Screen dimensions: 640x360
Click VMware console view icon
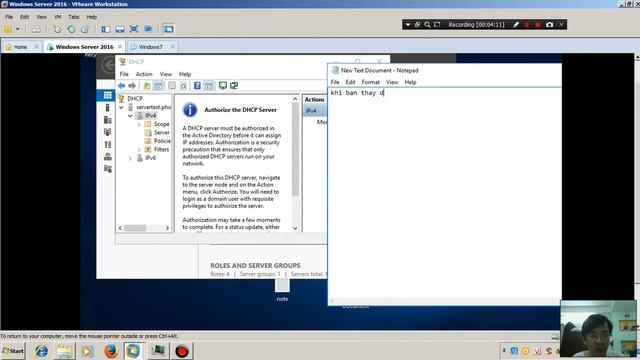pos(169,29)
